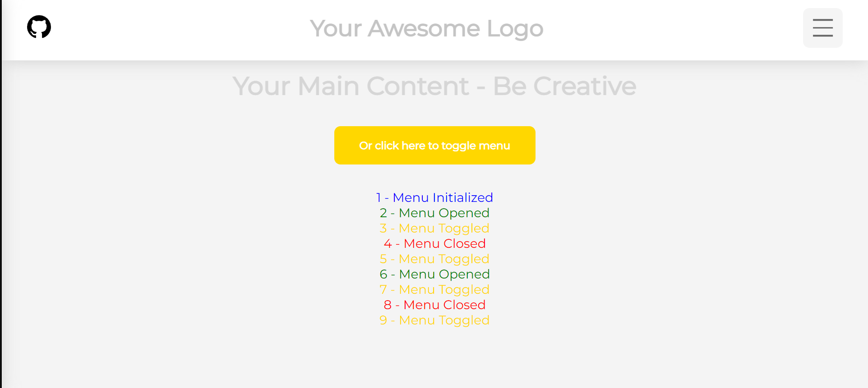Open the GitHub octocat icon link

[39, 27]
